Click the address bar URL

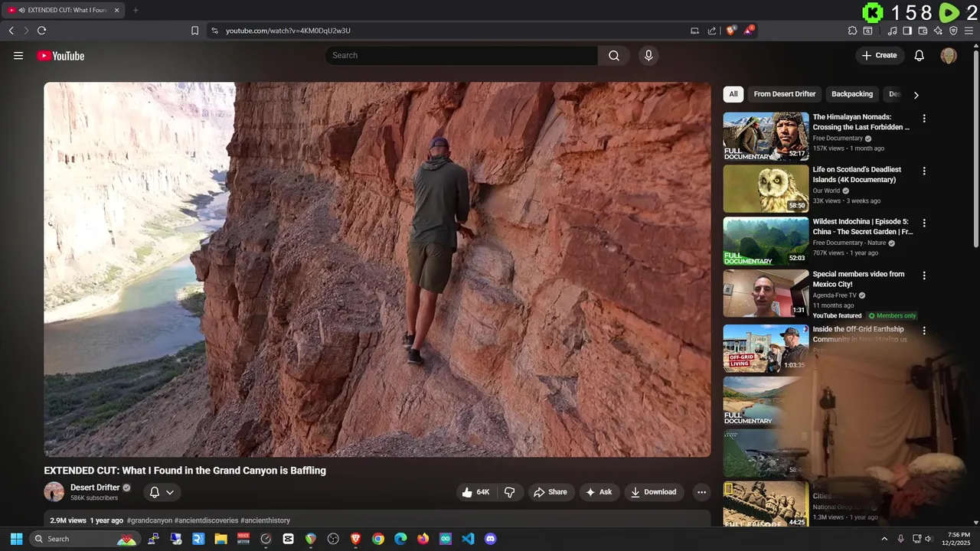288,31
